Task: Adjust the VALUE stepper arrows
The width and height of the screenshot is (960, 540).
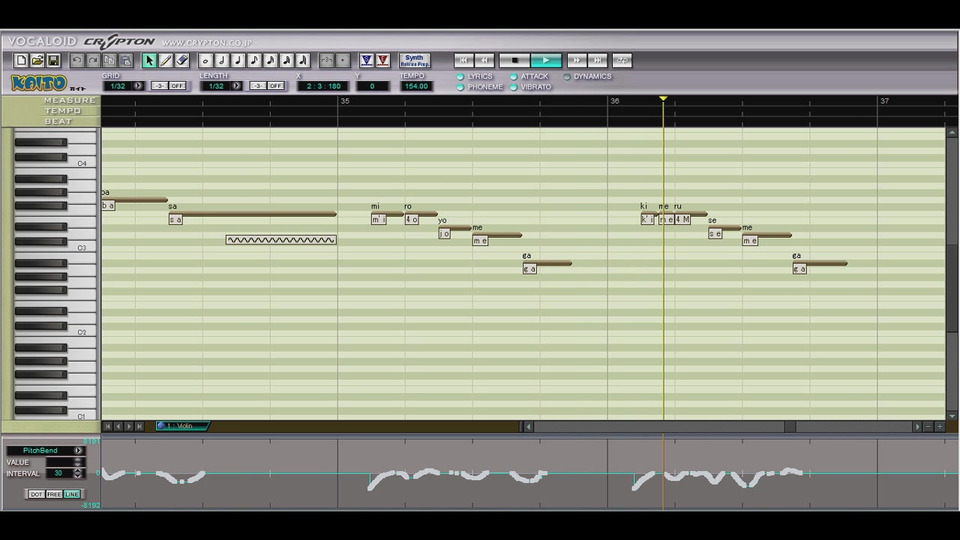Action: (x=78, y=462)
